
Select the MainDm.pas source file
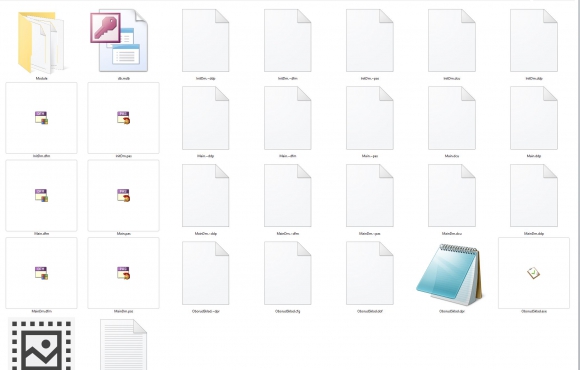(124, 273)
